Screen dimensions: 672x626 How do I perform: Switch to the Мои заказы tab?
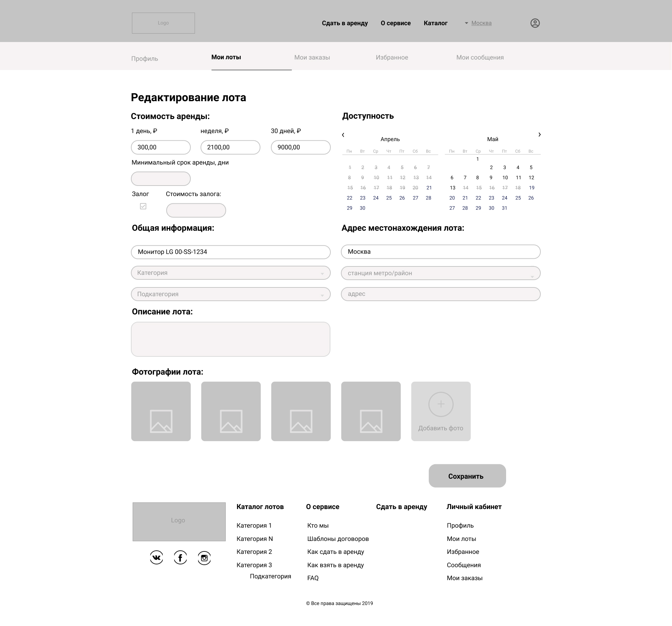pyautogui.click(x=312, y=57)
